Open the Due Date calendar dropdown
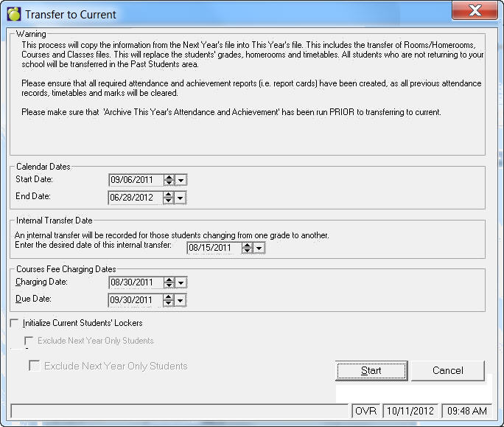 pos(181,300)
